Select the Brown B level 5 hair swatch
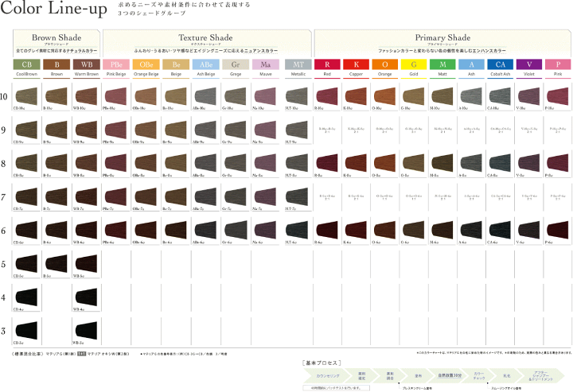 pos(57,263)
